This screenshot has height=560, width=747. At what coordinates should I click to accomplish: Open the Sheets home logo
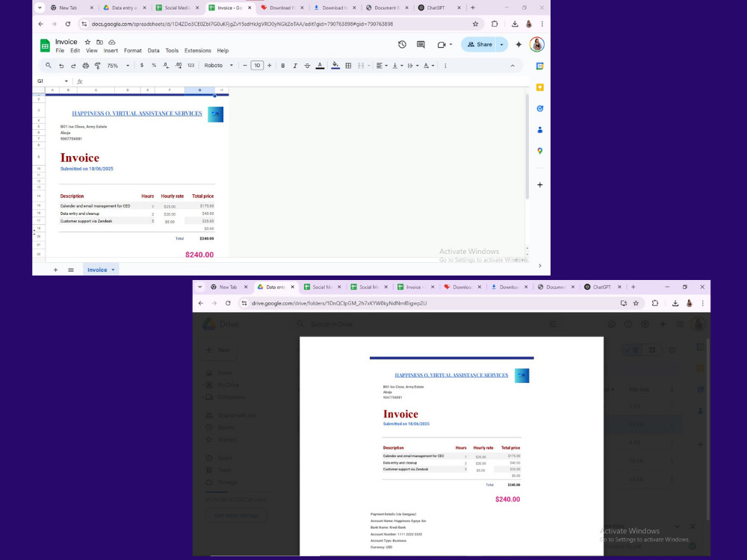(x=46, y=46)
